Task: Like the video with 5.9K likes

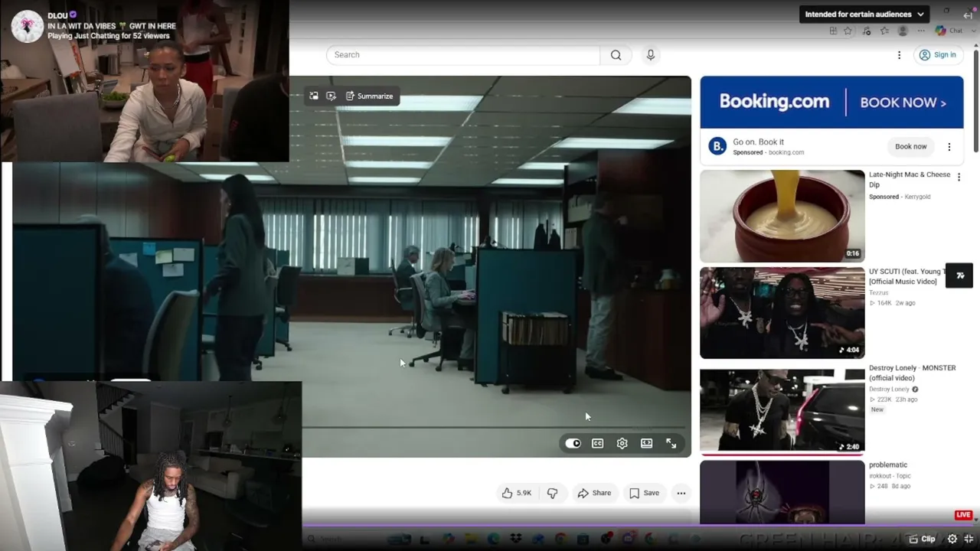Action: [516, 493]
